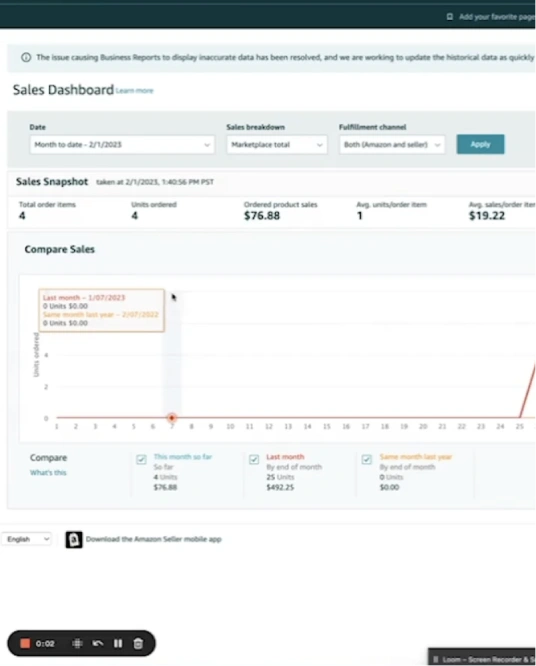Click the 25 Units text under Last month

280,477
